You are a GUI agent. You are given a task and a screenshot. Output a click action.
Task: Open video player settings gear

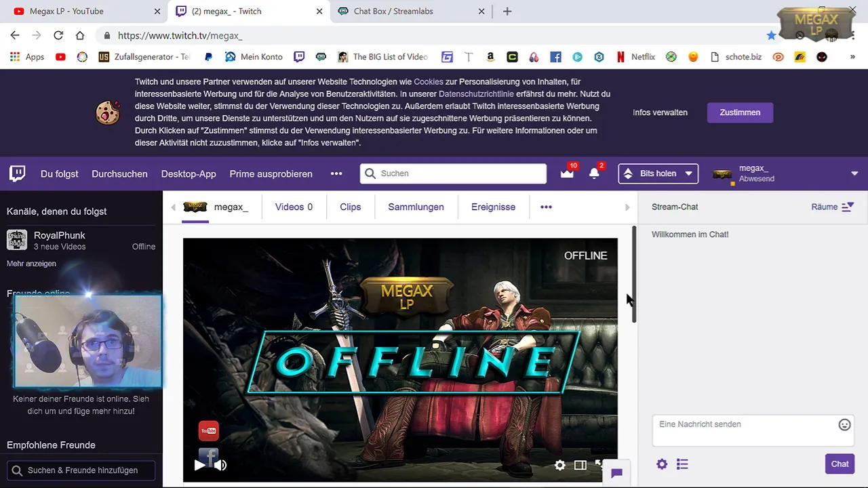(x=559, y=465)
